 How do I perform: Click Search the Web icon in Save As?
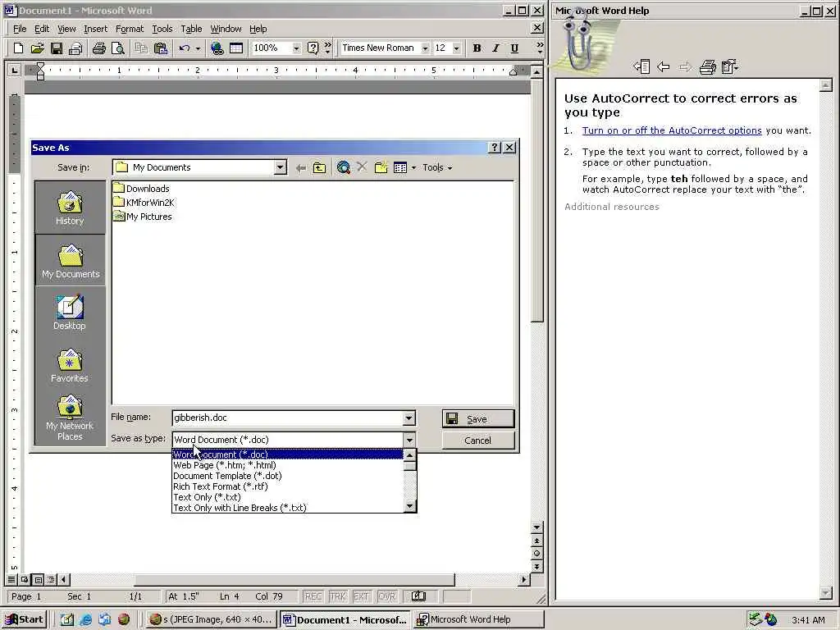[344, 167]
